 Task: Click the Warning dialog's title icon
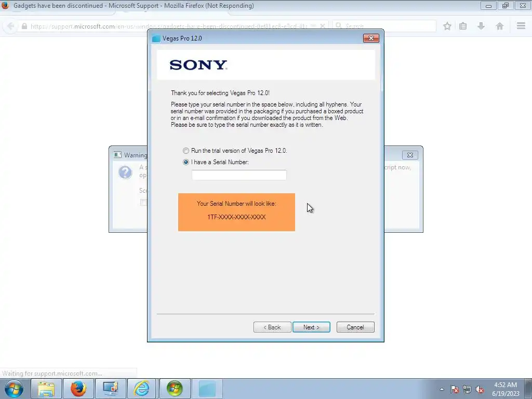pos(117,155)
